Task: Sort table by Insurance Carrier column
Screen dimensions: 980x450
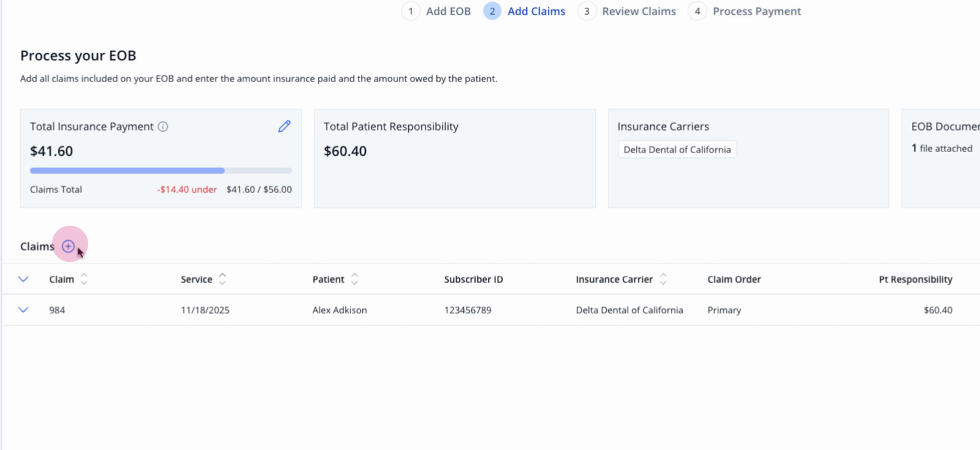Action: click(663, 279)
